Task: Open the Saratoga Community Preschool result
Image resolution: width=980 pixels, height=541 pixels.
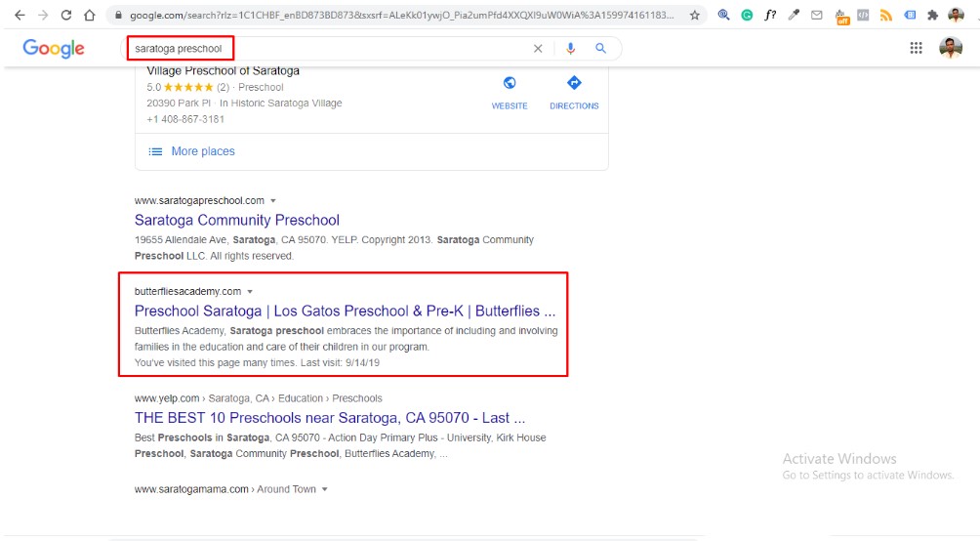Action: 237,220
